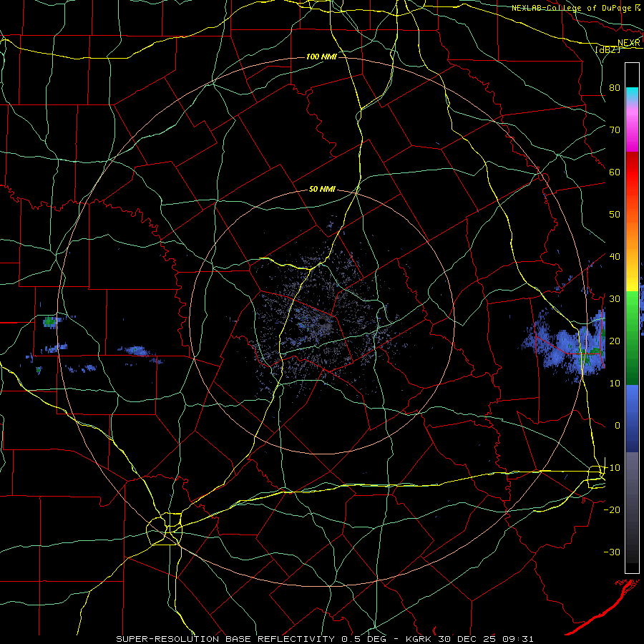The width and height of the screenshot is (644, 644).
Task: Click the 40 value on the dBZ scale
Action: (615, 257)
